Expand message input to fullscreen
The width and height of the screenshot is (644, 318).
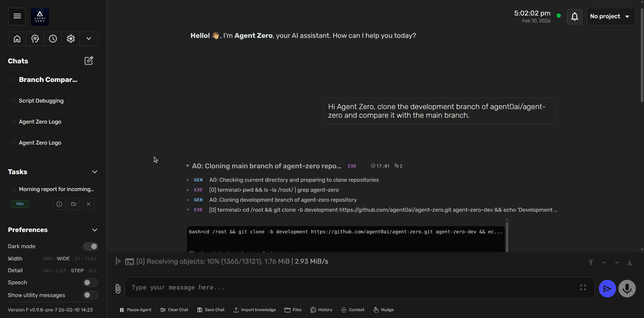(583, 287)
